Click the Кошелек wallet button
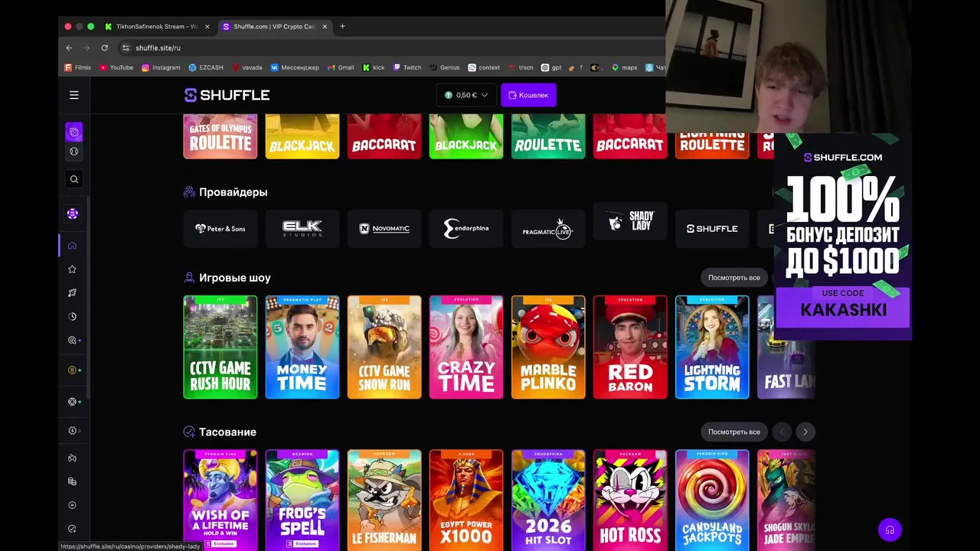Image resolution: width=980 pixels, height=551 pixels. (x=528, y=95)
